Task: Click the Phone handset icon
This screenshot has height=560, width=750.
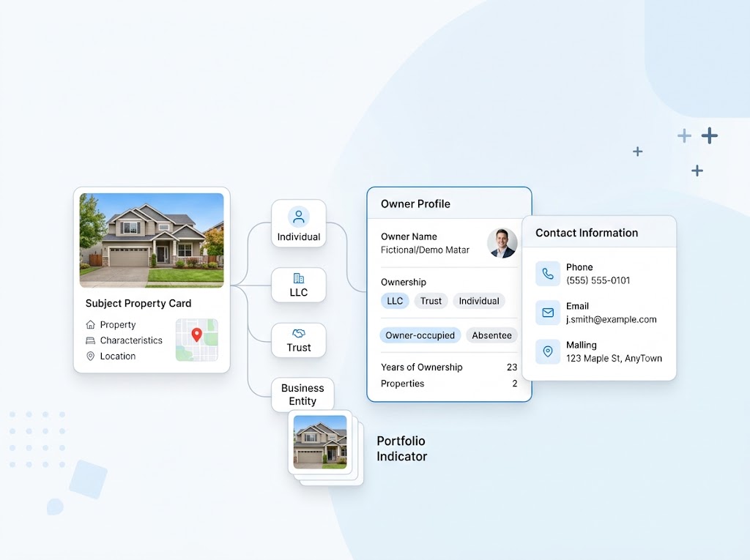Action: coord(548,274)
